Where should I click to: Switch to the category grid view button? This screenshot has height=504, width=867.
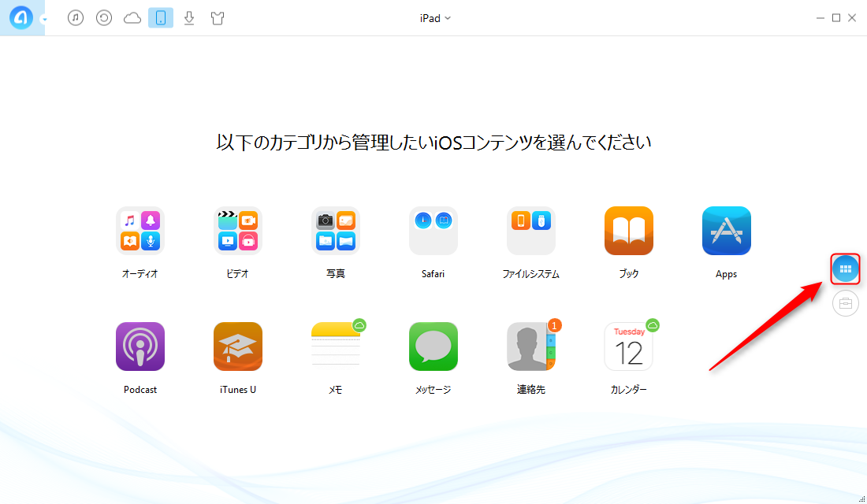click(846, 269)
